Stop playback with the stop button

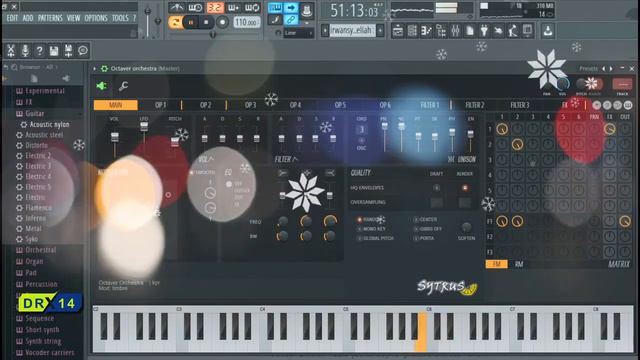[206, 22]
